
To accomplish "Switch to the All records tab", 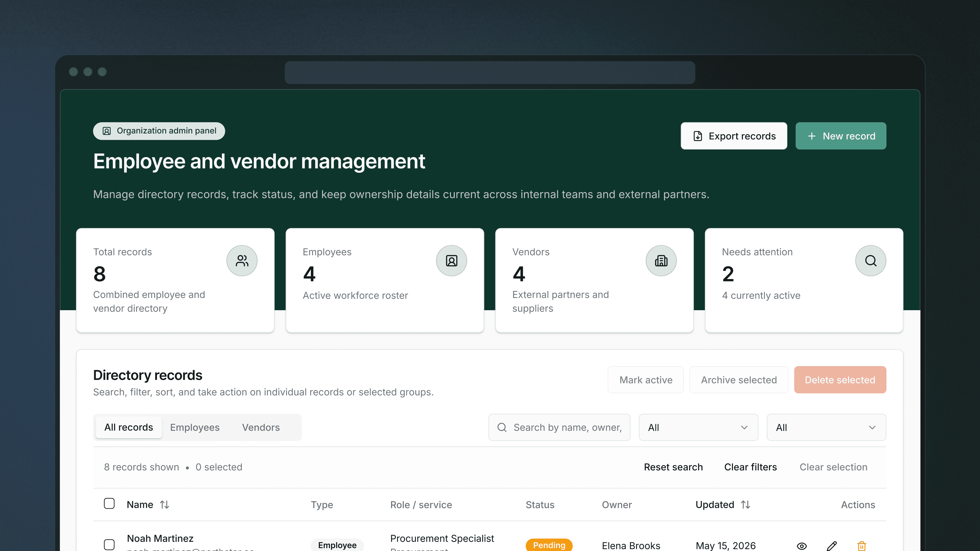I will click(x=129, y=427).
